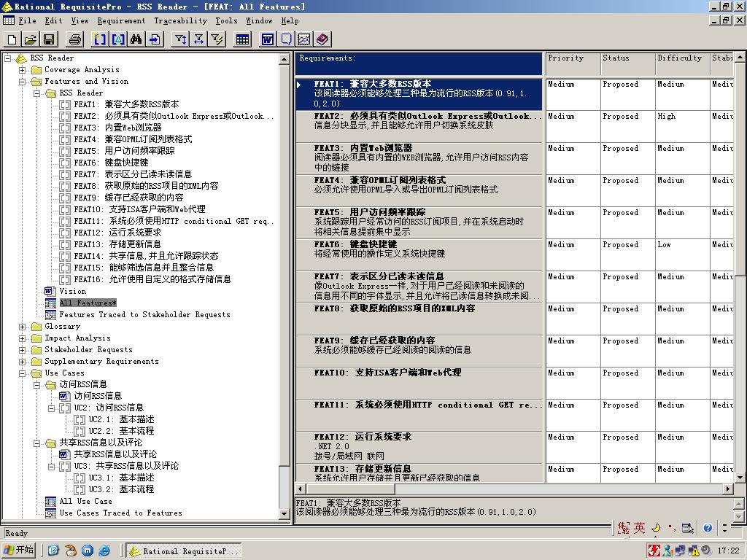Click the Requirements column header
Screen dimensions: 747x560
click(x=419, y=63)
